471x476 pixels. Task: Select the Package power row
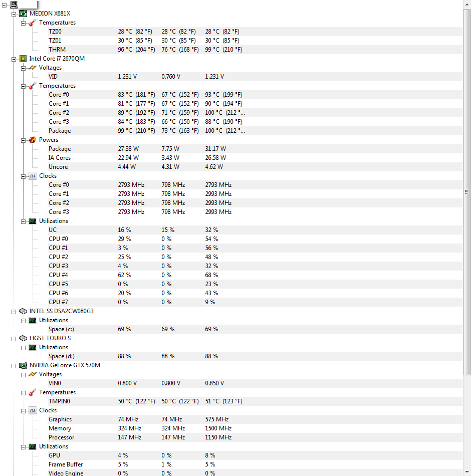[x=255, y=149]
